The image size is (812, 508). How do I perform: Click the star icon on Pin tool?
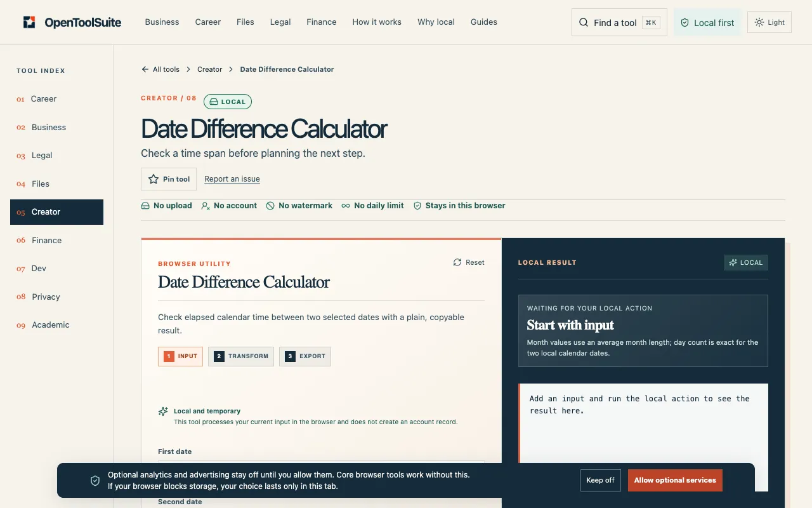154,179
